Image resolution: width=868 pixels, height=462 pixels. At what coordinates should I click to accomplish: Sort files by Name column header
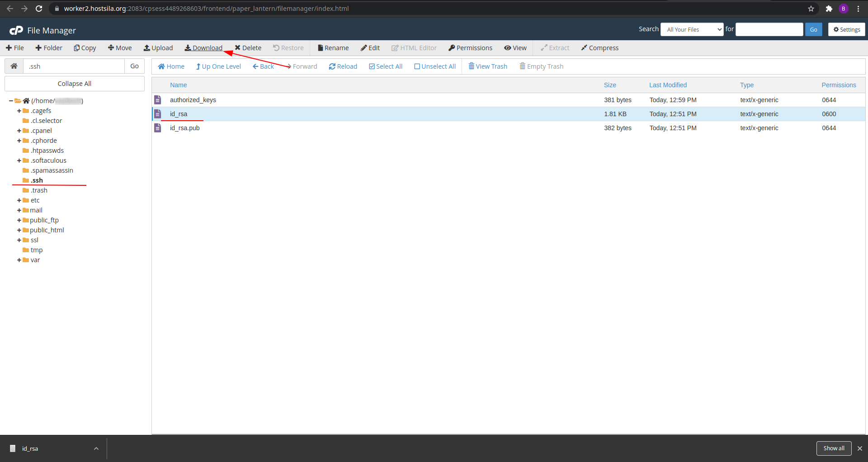[178, 85]
